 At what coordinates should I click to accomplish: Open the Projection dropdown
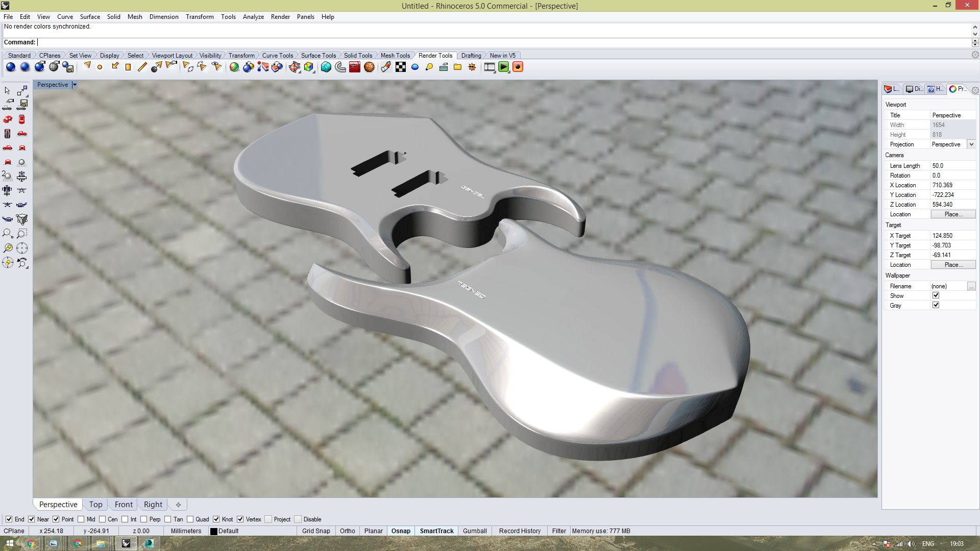pos(971,144)
